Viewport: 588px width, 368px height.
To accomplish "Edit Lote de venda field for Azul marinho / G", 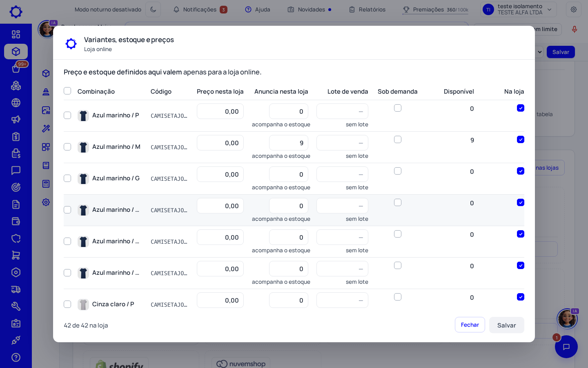I will 342,174.
